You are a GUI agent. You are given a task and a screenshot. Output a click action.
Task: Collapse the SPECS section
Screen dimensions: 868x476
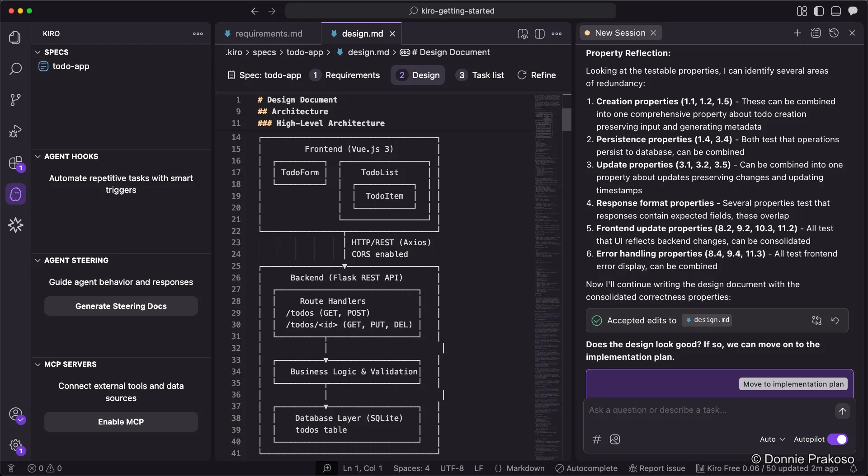(x=38, y=52)
